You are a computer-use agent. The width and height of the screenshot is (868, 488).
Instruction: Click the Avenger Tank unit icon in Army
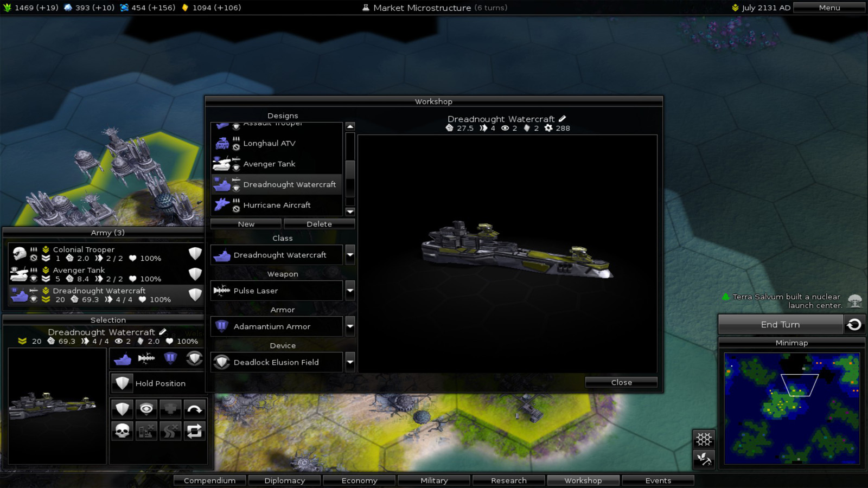(19, 274)
